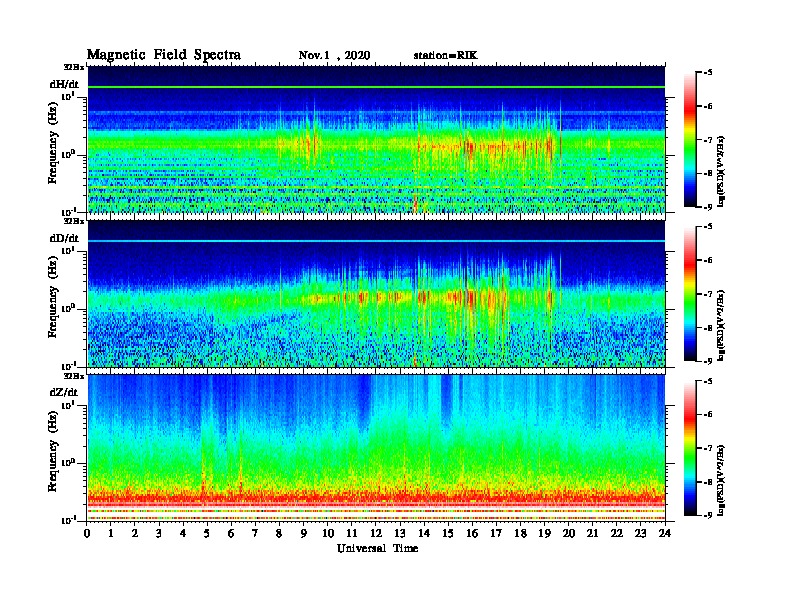Click hour 1 on the Universal Time axis

point(111,534)
